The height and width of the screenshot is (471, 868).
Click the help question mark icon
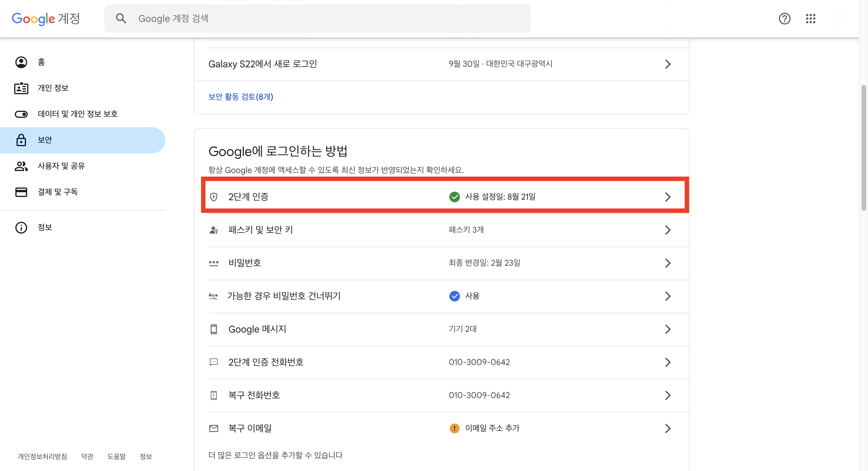[x=784, y=19]
